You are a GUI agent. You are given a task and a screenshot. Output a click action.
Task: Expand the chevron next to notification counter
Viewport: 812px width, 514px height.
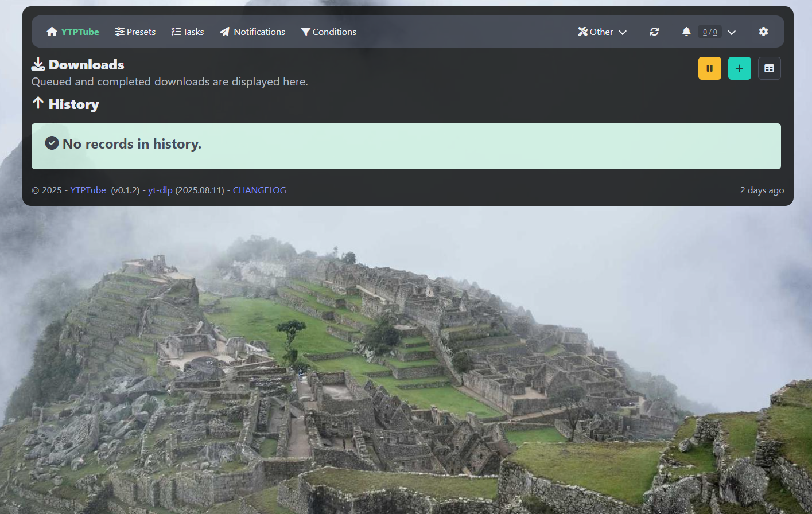coord(732,32)
